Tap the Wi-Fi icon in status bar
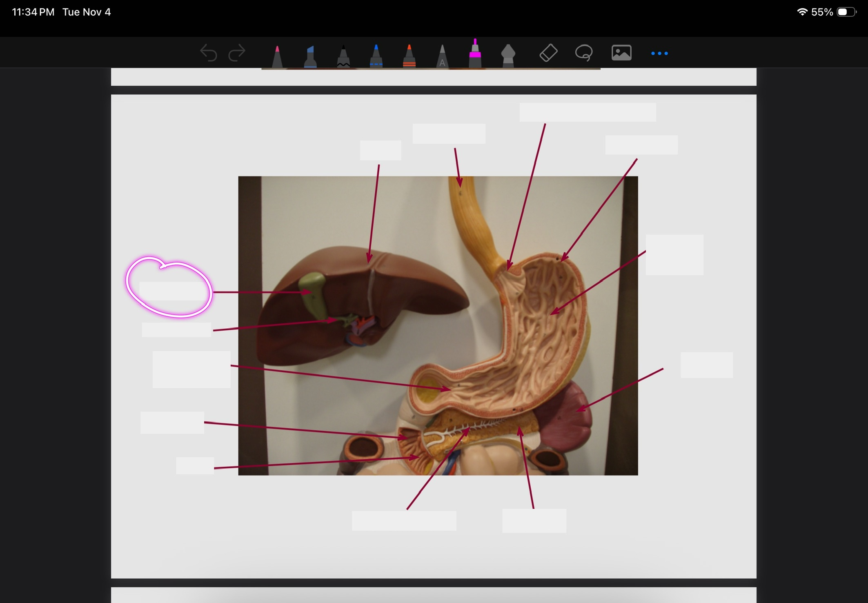868x603 pixels. (802, 12)
